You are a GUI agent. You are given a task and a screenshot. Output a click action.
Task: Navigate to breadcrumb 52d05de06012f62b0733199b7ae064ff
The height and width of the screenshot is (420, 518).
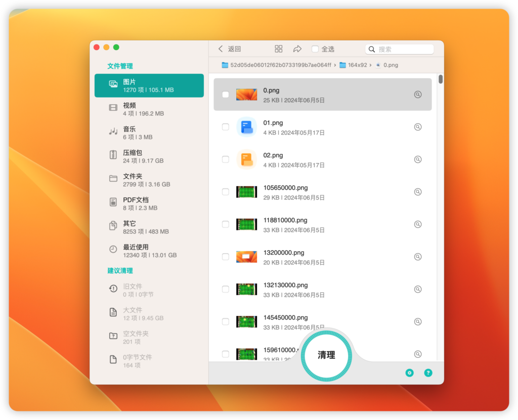(281, 65)
